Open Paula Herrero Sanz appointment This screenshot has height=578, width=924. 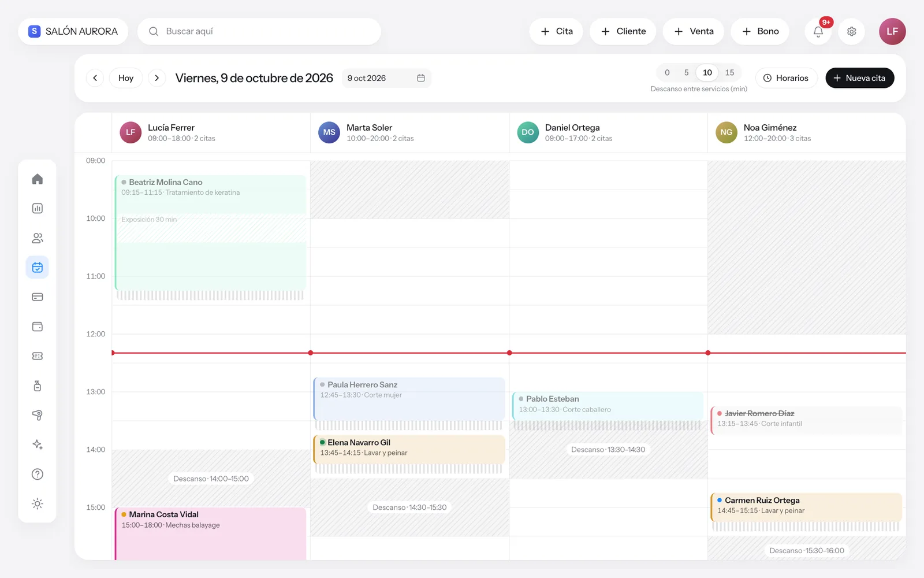point(409,399)
